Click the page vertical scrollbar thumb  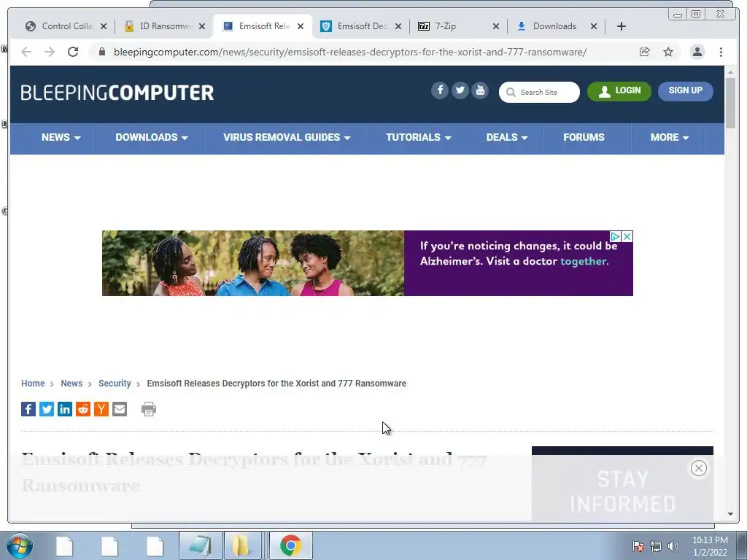(x=730, y=102)
